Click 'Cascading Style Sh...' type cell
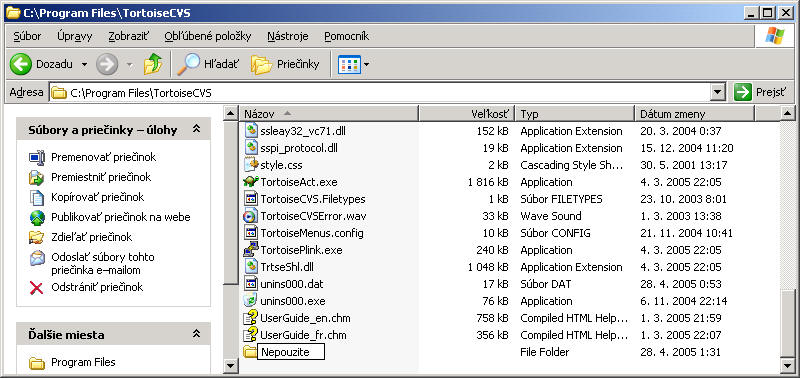Screen dimensions: 800x378 click(x=572, y=165)
